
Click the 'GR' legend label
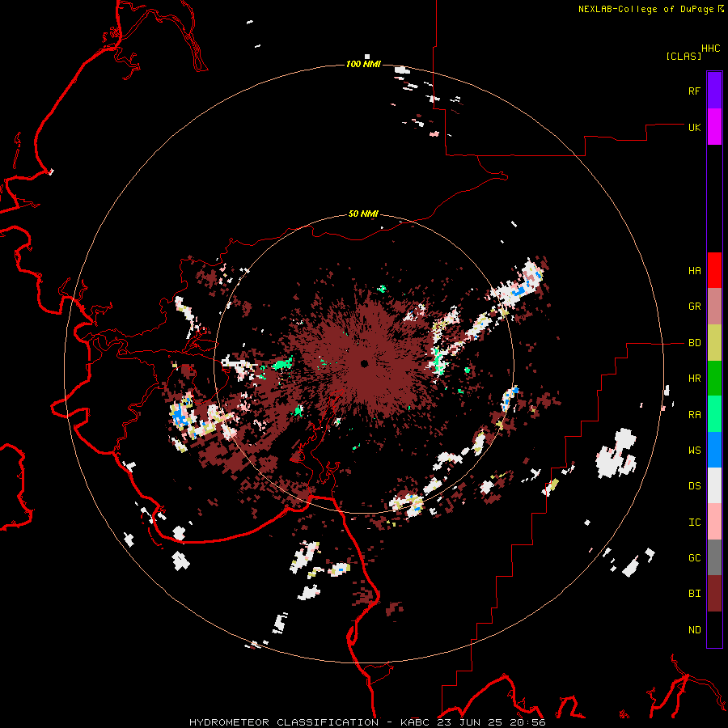(x=694, y=307)
